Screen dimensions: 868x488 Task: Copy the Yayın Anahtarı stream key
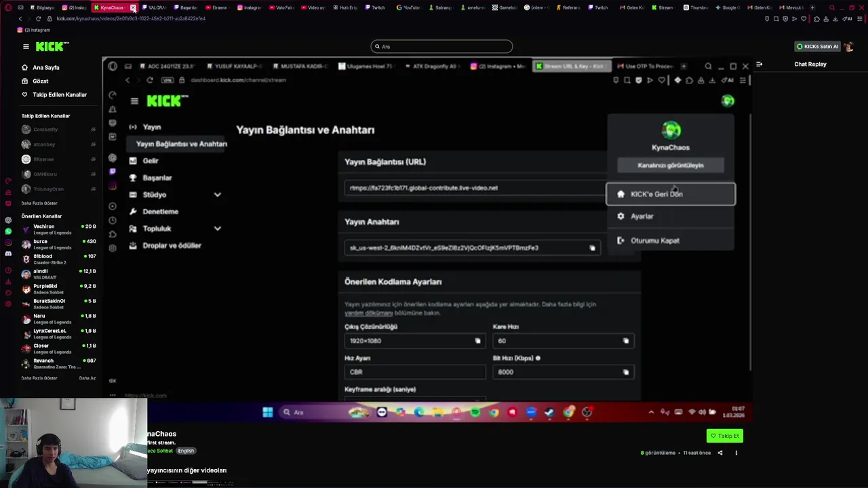point(592,248)
